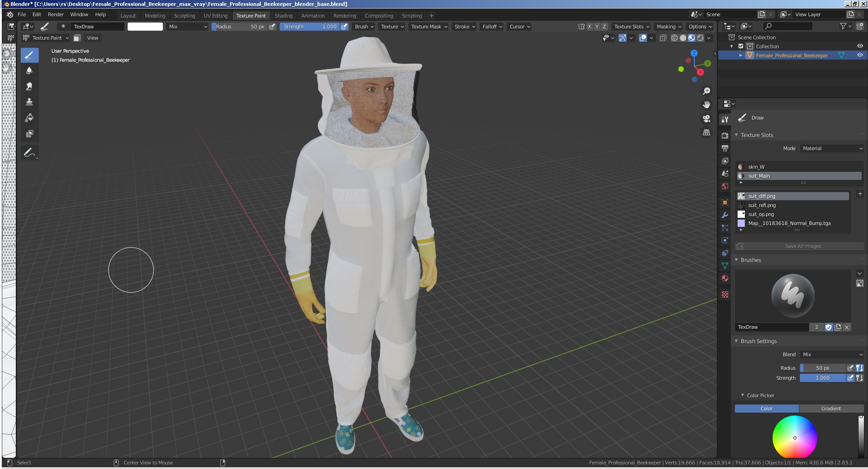Open Modifiers properties wrench tab
This screenshot has width=868, height=469.
[725, 215]
